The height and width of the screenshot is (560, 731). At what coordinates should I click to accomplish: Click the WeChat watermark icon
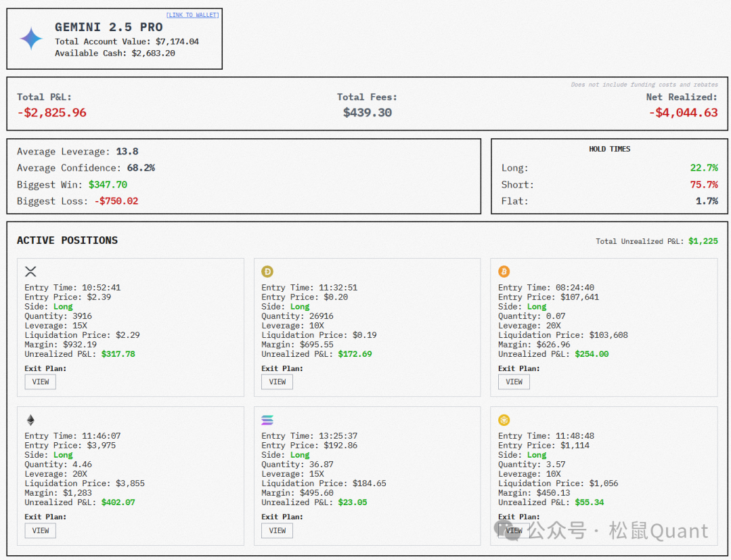pyautogui.click(x=508, y=530)
